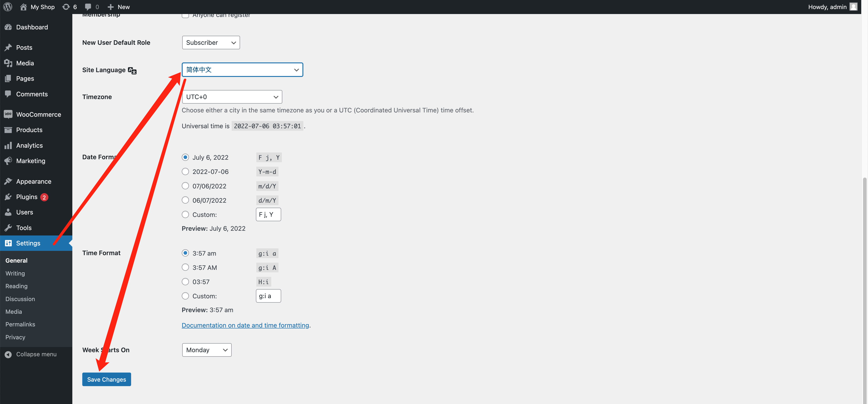
Task: Open the Site Language dropdown
Action: coord(242,70)
